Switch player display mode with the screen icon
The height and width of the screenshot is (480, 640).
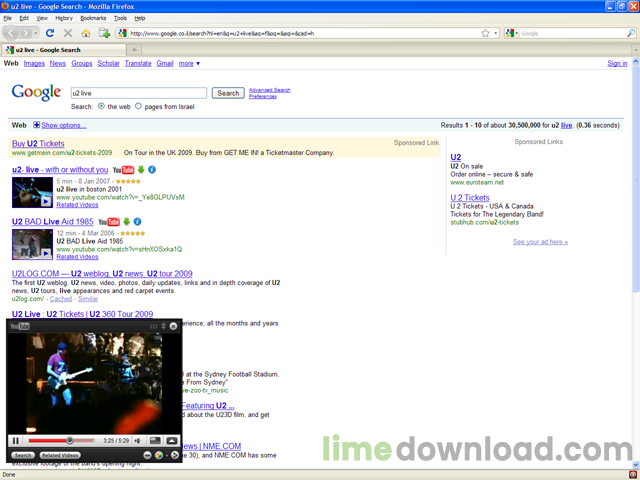pos(155,440)
